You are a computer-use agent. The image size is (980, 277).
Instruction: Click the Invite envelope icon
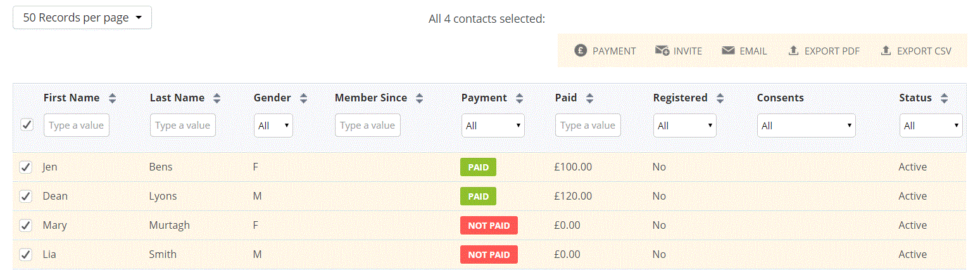pos(662,51)
